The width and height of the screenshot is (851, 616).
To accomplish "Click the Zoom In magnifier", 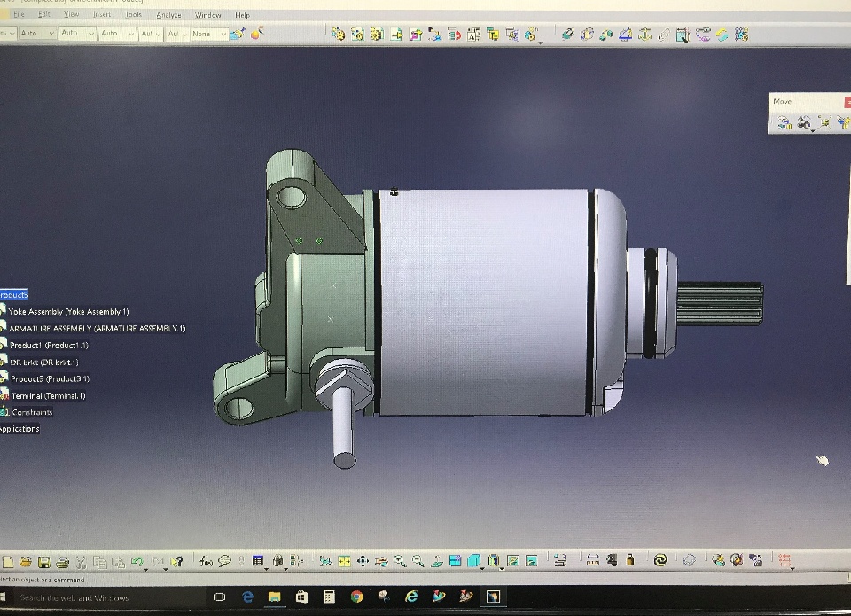I will point(400,561).
